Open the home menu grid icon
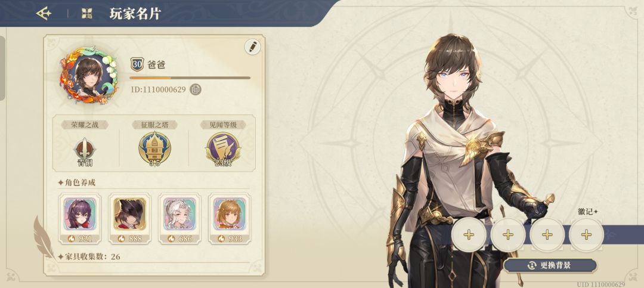Image resolution: width=644 pixels, height=288 pixels. [86, 14]
